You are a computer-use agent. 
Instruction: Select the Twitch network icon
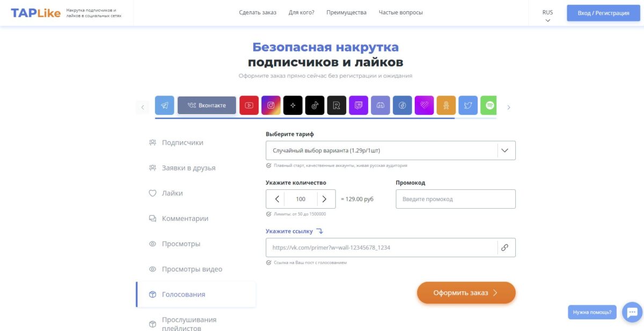358,105
